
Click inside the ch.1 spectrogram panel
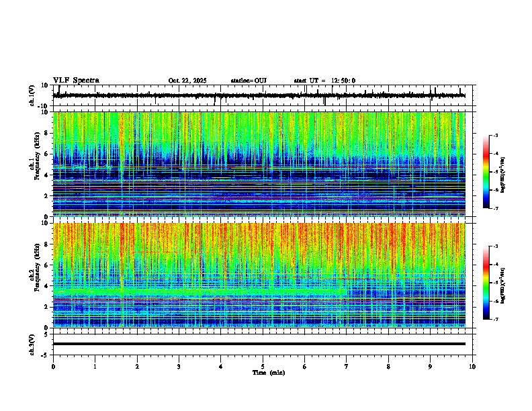[x=259, y=164]
